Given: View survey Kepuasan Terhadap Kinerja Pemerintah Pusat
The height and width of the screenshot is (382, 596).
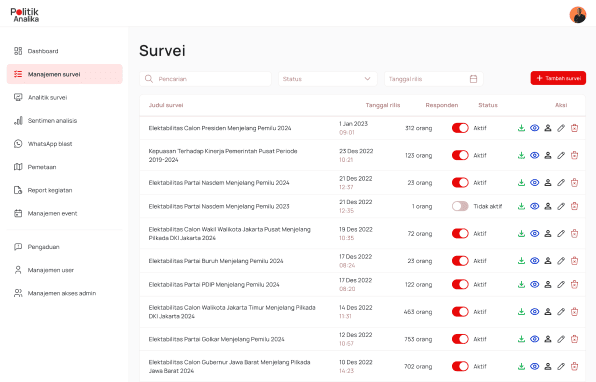Looking at the screenshot, I should (534, 155).
